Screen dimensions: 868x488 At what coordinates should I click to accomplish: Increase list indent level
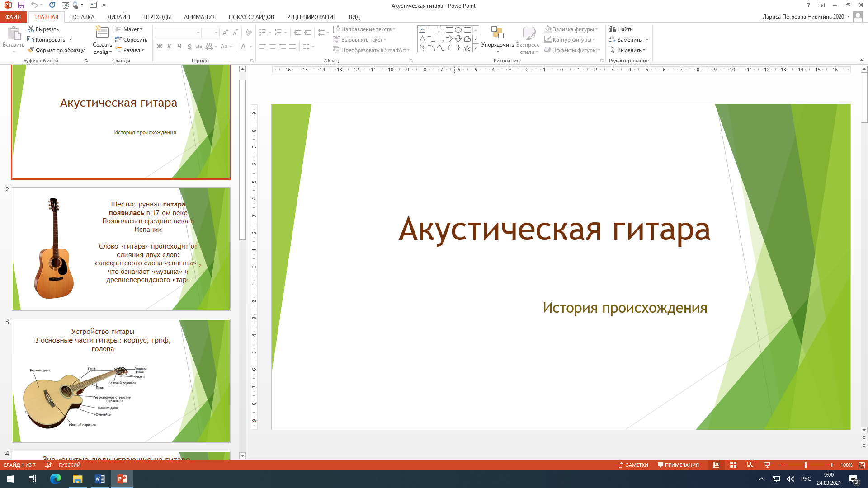pyautogui.click(x=307, y=33)
